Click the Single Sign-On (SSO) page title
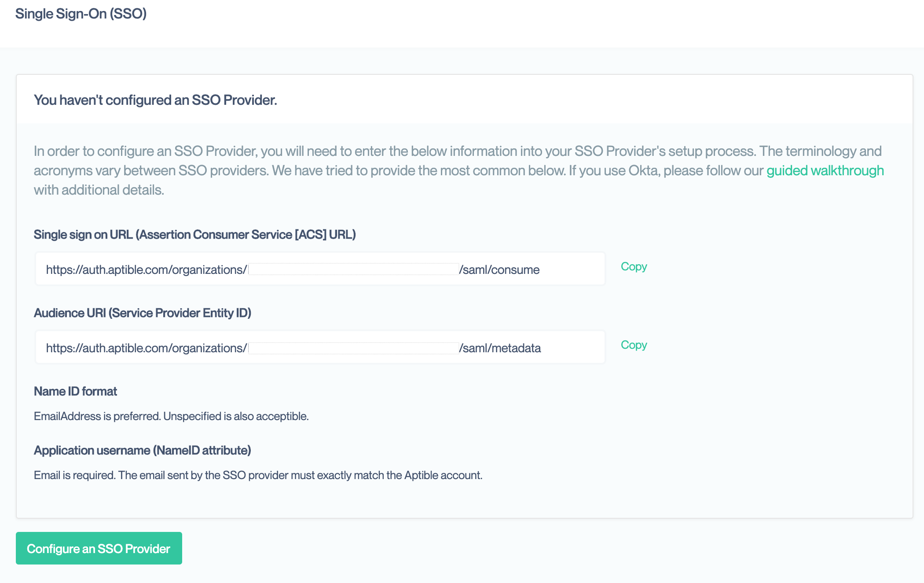 (x=81, y=14)
